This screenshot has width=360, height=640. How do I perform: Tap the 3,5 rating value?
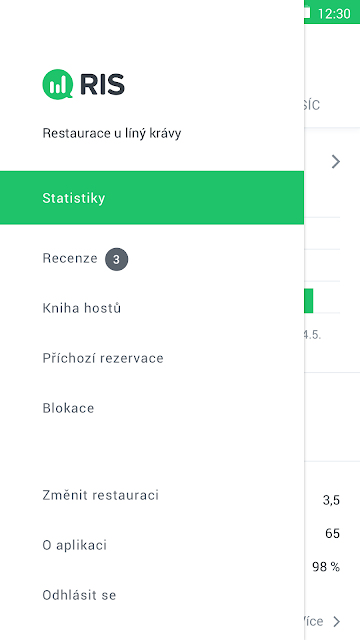331,500
